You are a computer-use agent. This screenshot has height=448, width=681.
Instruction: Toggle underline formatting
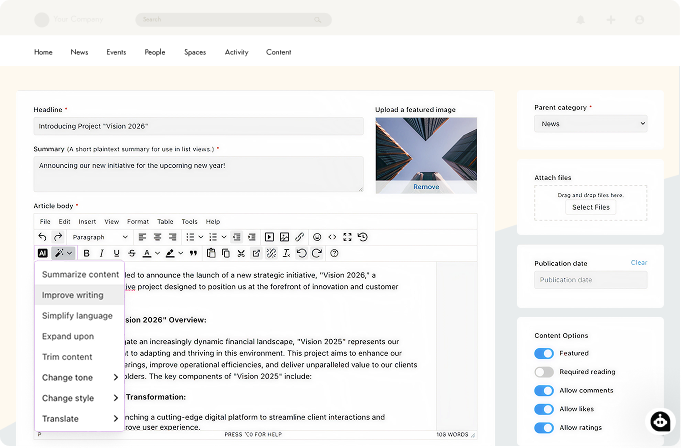[116, 253]
